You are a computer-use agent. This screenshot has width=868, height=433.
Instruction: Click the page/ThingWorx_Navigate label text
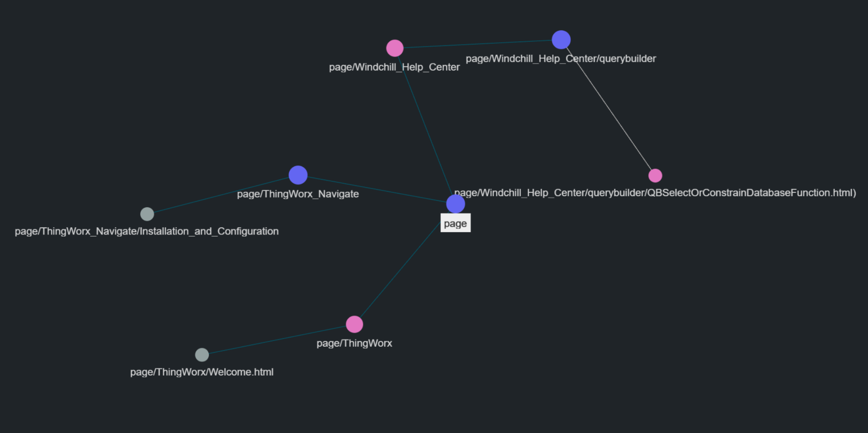298,194
